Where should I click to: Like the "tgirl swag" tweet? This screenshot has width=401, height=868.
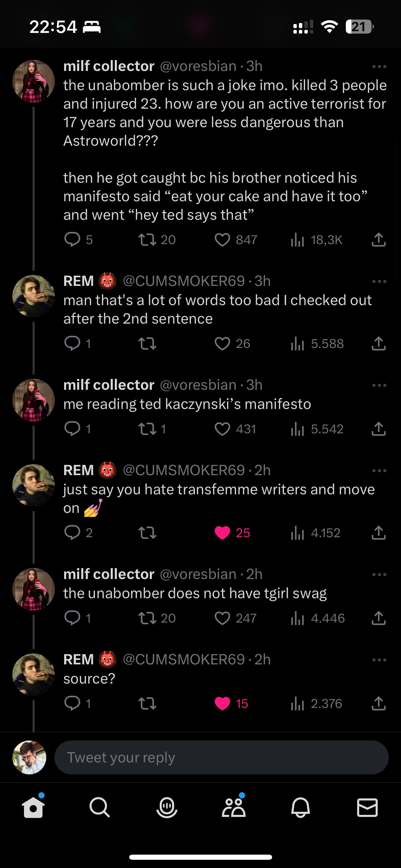click(x=222, y=618)
